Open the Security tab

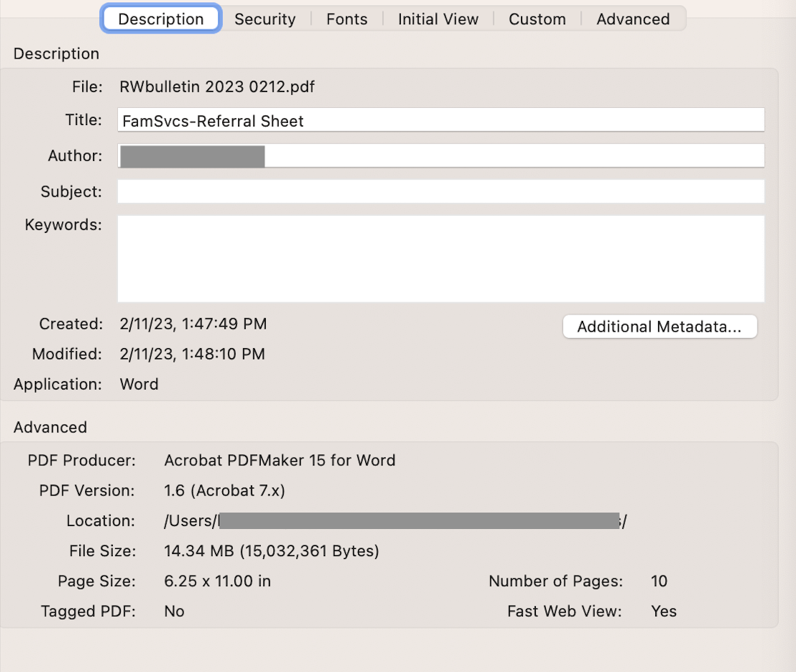click(265, 19)
